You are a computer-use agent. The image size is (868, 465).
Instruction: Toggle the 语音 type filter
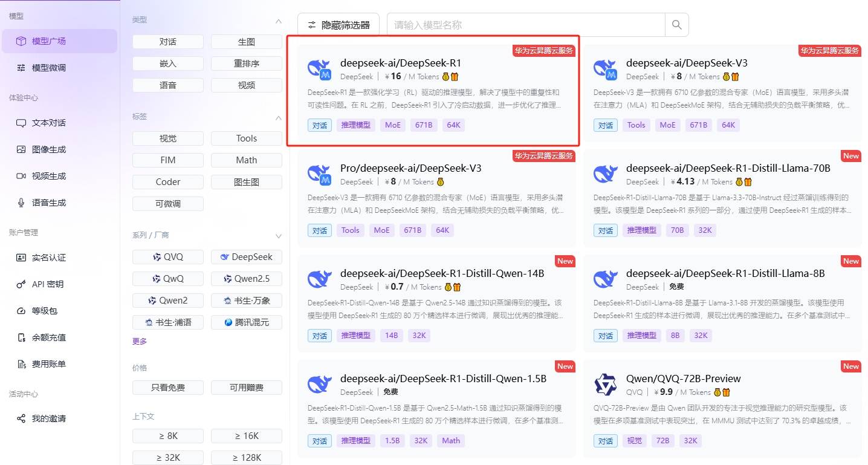pyautogui.click(x=168, y=85)
